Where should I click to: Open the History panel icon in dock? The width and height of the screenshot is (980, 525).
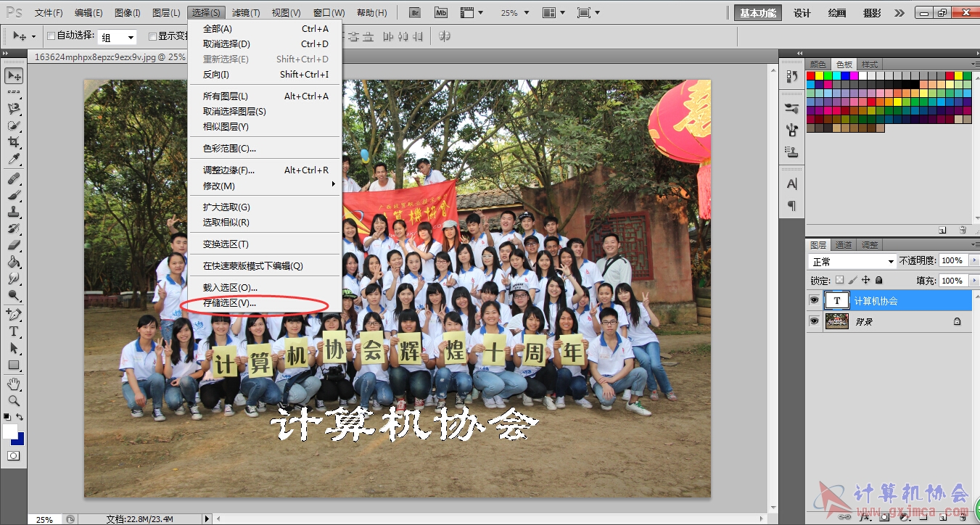[791, 77]
